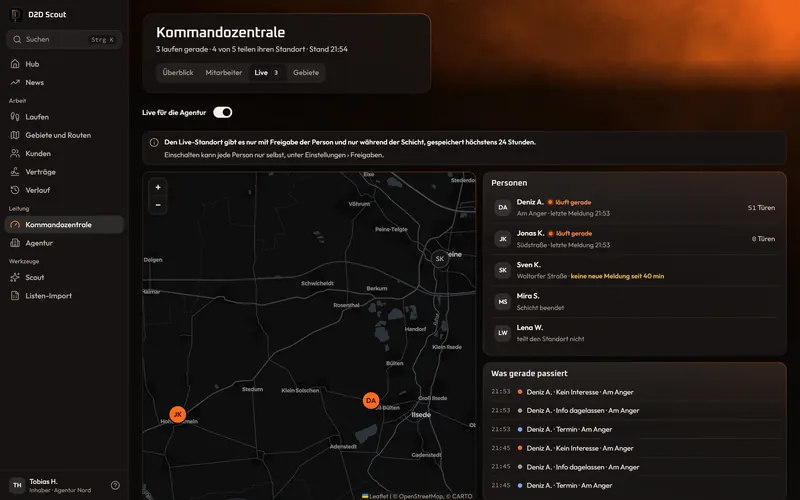Image resolution: width=800 pixels, height=500 pixels.
Task: Open the Leaflet attribution link
Action: pos(375,496)
